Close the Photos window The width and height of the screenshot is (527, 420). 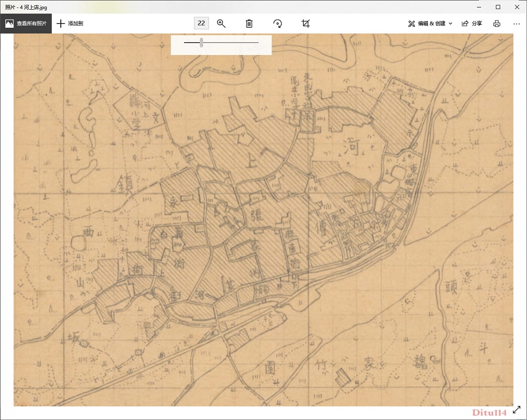[516, 7]
